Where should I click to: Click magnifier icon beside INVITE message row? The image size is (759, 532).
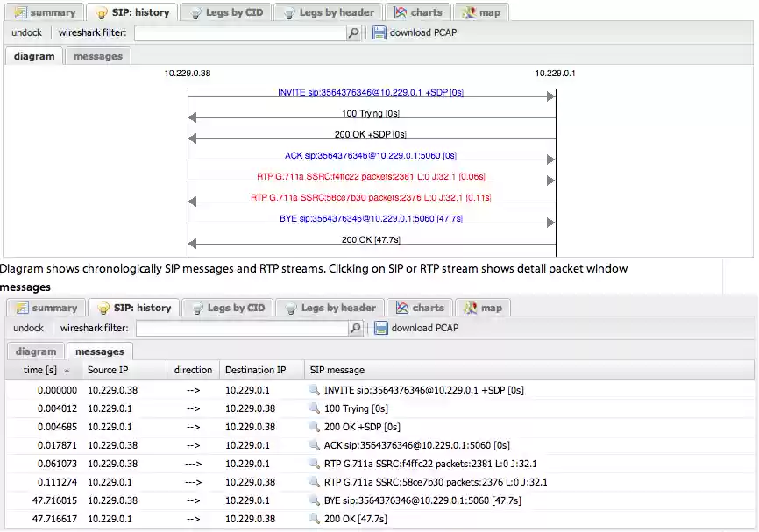(x=314, y=390)
